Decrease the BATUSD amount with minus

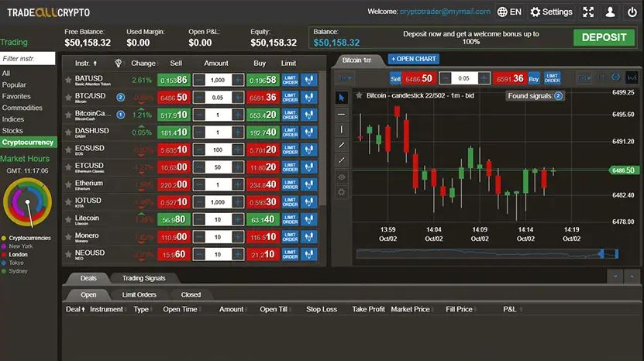[199, 80]
